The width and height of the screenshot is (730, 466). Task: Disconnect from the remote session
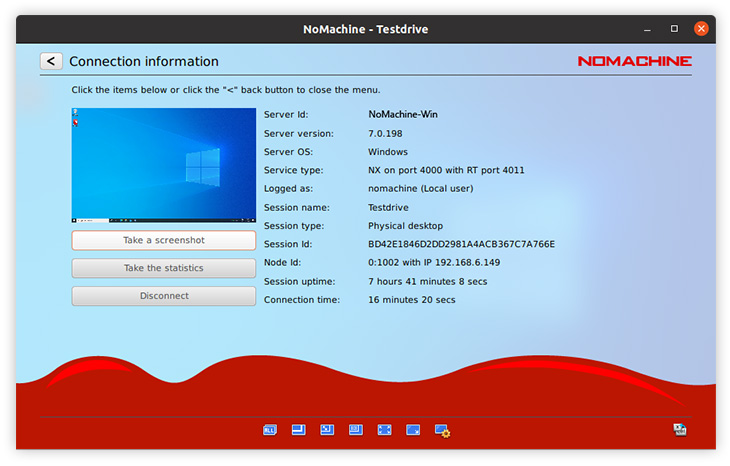163,296
